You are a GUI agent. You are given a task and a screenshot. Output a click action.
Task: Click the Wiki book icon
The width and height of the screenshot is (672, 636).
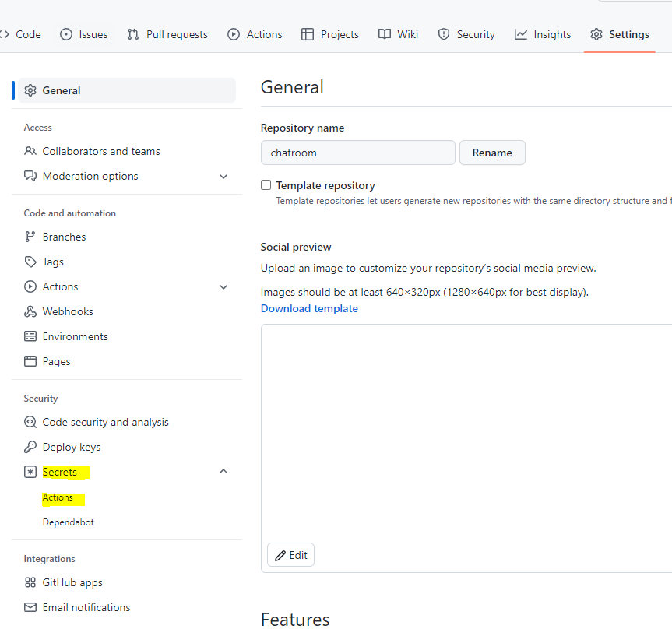point(385,33)
